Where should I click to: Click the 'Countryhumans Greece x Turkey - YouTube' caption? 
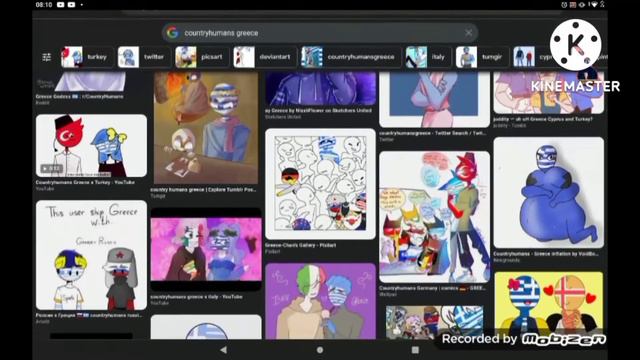tap(85, 182)
